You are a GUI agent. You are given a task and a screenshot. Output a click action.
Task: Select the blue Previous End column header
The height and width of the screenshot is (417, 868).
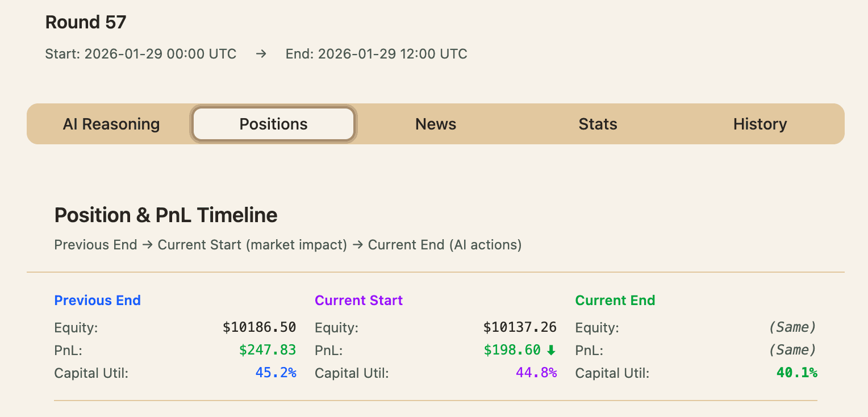98,301
